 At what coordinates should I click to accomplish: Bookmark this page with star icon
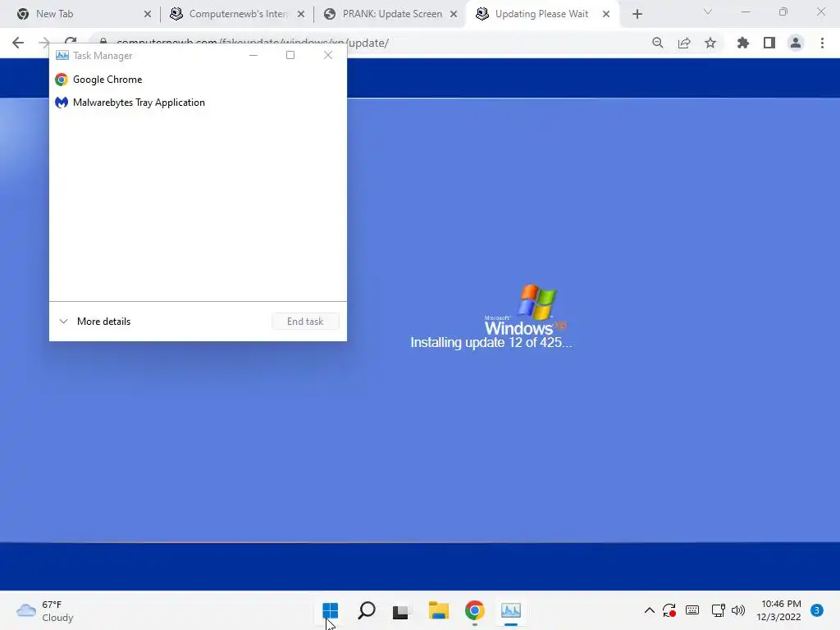click(x=710, y=43)
